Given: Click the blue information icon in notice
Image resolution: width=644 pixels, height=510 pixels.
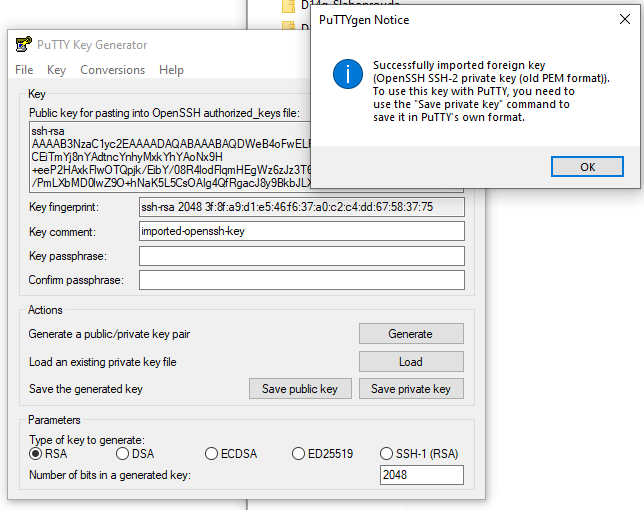Looking at the screenshot, I should tap(347, 74).
